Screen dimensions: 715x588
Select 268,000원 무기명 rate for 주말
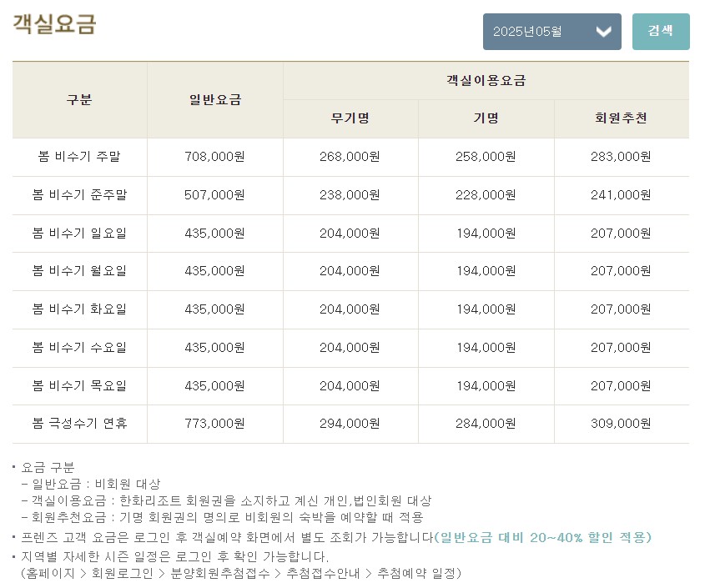pyautogui.click(x=350, y=156)
